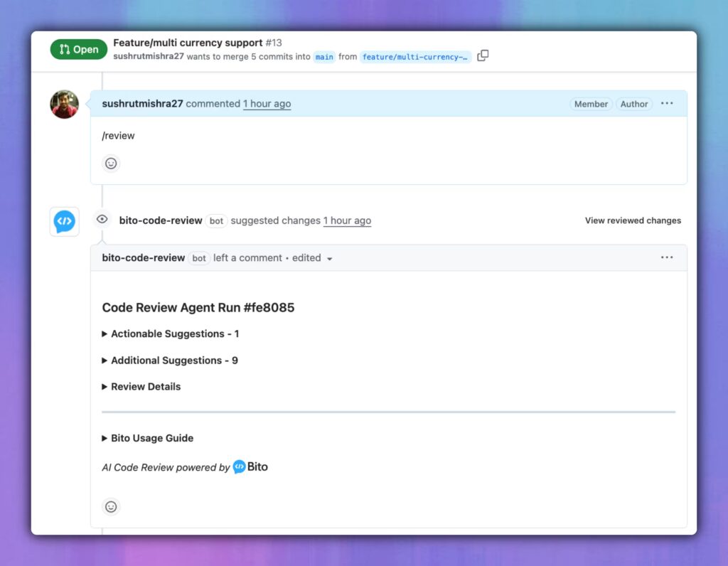Expand Additional Suggestions - 9

[170, 361]
